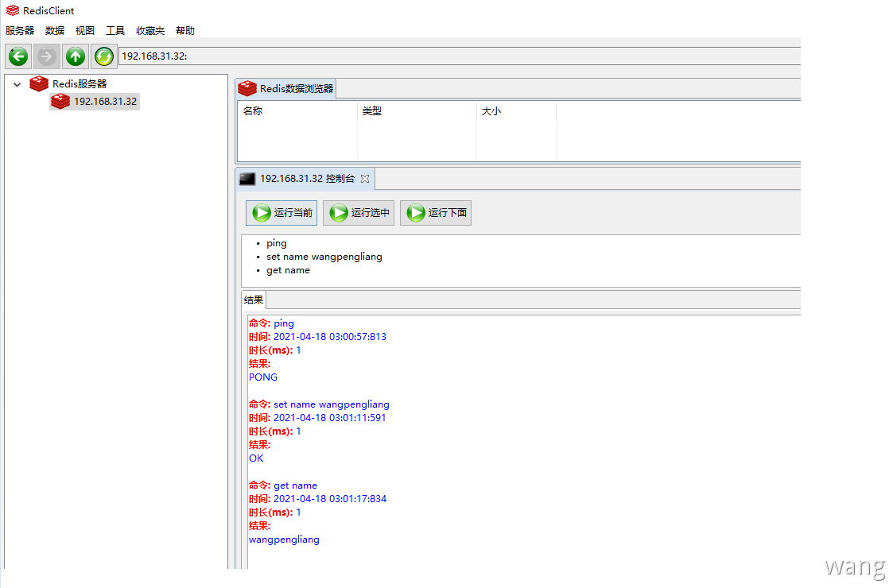This screenshot has width=893, height=588.
Task: Click the green refresh icon
Action: [103, 56]
